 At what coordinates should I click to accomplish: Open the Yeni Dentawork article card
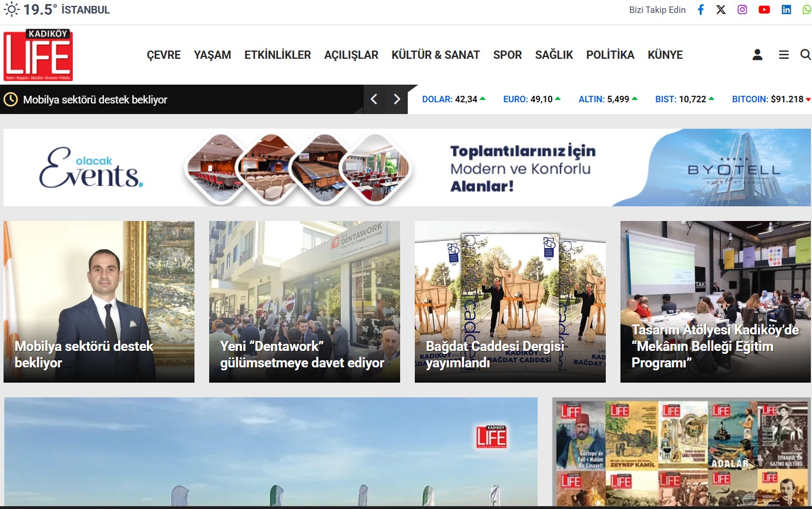[x=302, y=354]
